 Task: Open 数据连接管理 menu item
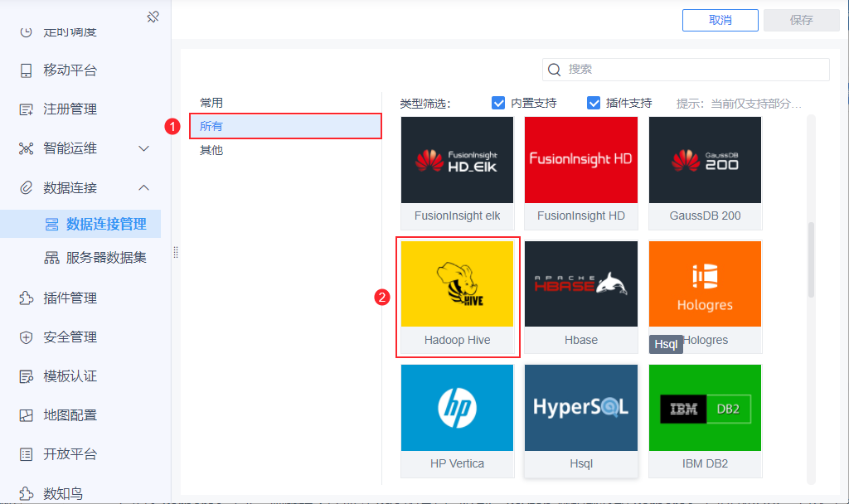(80, 224)
